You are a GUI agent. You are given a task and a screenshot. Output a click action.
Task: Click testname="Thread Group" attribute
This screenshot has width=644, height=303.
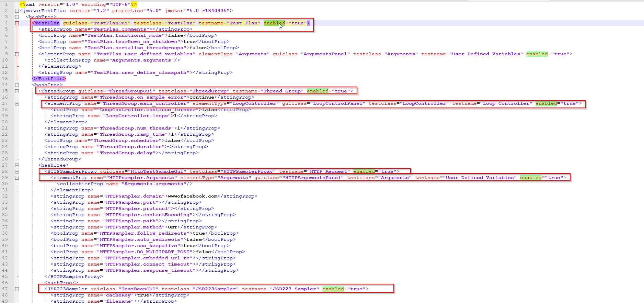268,91
